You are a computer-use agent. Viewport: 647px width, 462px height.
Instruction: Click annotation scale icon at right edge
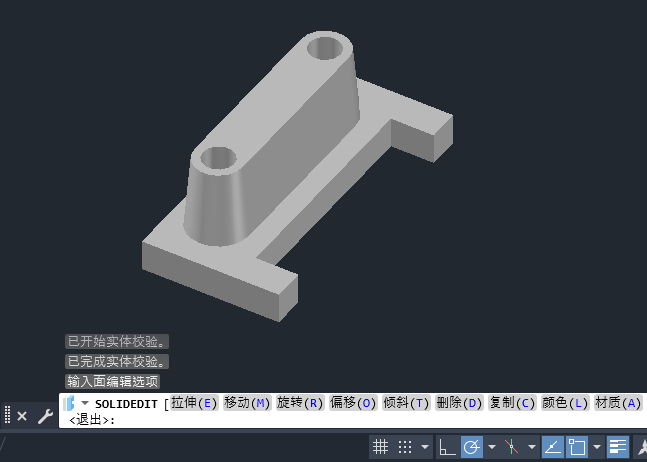[641, 447]
